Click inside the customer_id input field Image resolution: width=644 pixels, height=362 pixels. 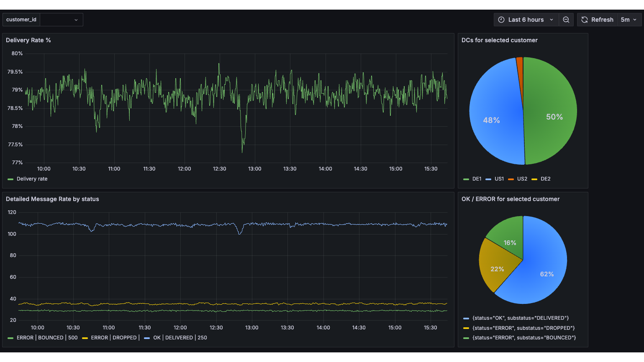tap(59, 19)
